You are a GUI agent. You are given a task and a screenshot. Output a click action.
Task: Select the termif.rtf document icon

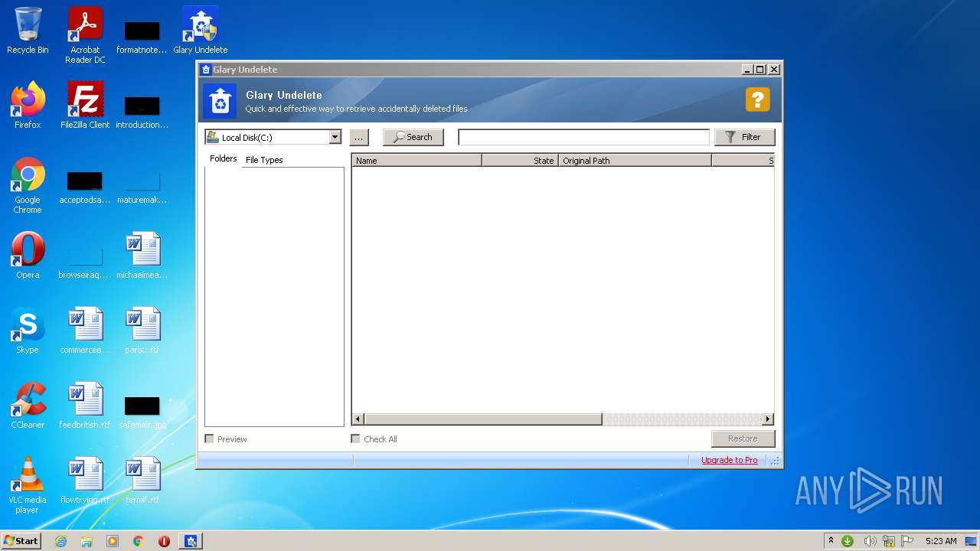click(x=142, y=481)
